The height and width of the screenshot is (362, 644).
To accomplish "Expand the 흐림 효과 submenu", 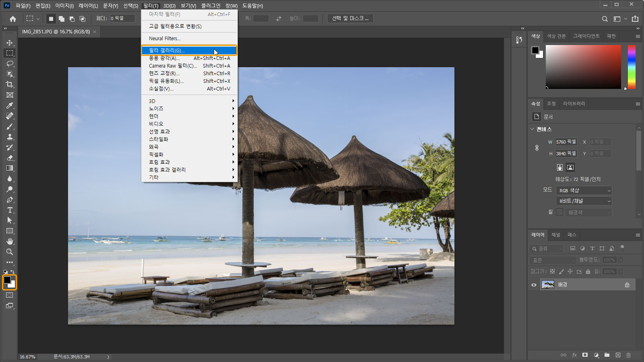I will click(189, 162).
